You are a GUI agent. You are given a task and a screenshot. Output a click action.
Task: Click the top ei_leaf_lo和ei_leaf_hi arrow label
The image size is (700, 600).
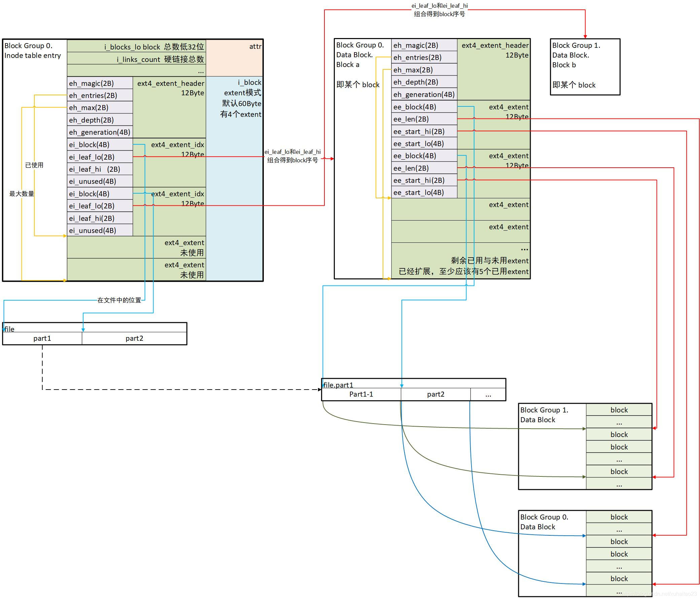coord(439,10)
